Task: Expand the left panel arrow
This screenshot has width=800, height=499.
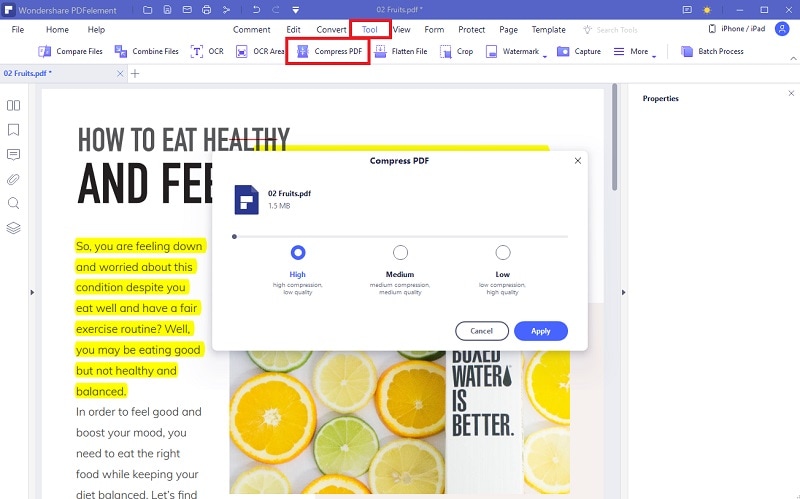Action: 32,292
